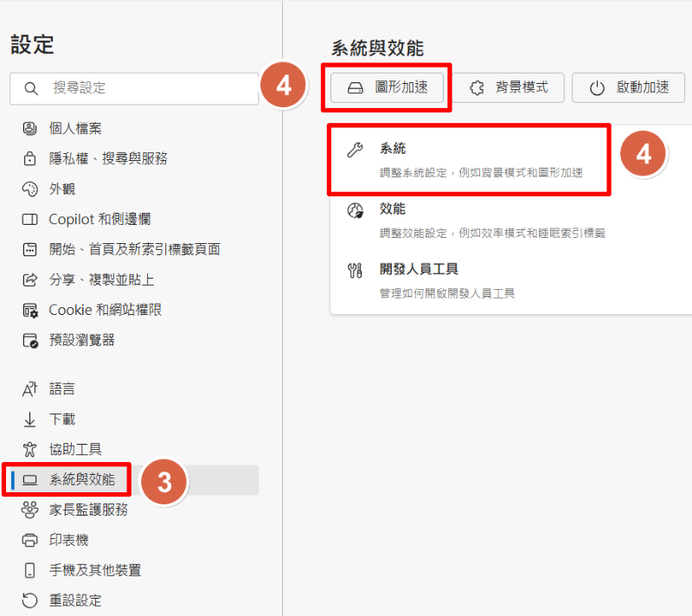Open 家長監護服務 settings page
692x616 pixels.
click(x=88, y=510)
